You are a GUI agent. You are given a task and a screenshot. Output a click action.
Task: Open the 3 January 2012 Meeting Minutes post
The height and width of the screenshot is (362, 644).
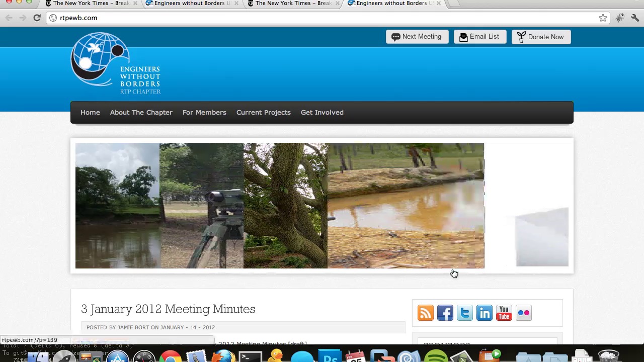(168, 309)
